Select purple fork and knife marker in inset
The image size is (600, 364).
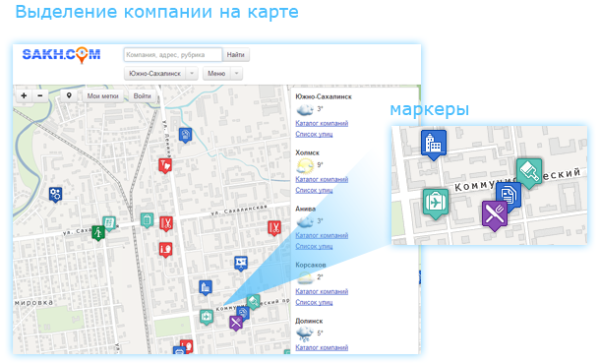pyautogui.click(x=495, y=215)
